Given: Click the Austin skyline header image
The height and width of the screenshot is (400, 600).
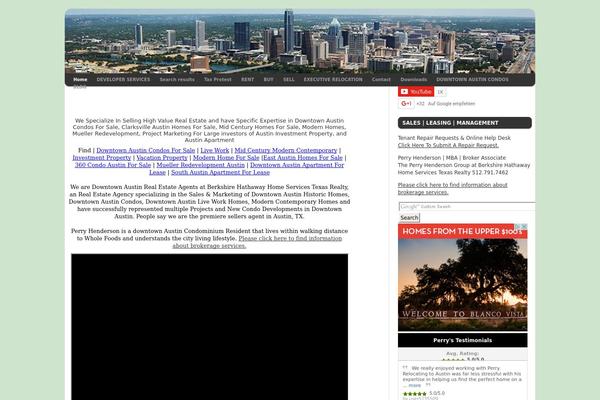Looking at the screenshot, I should [300, 41].
